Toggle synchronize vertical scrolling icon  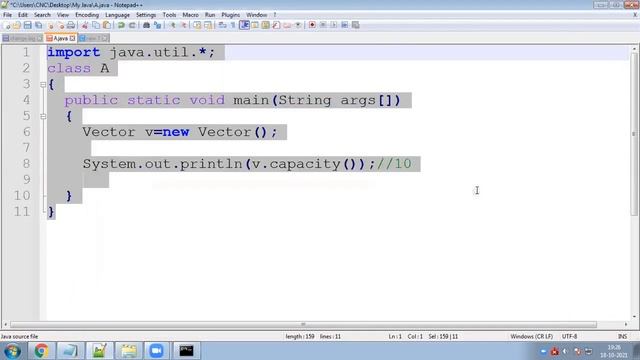pyautogui.click(x=197, y=25)
